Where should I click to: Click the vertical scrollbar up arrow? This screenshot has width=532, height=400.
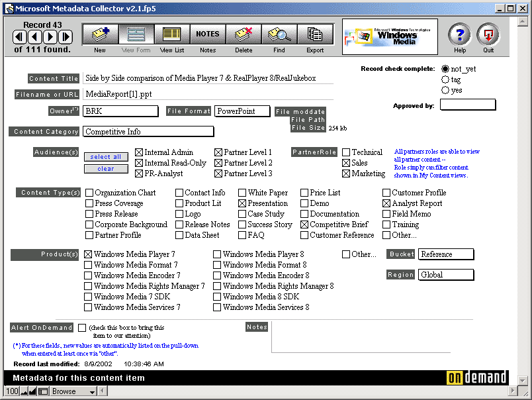(x=522, y=21)
